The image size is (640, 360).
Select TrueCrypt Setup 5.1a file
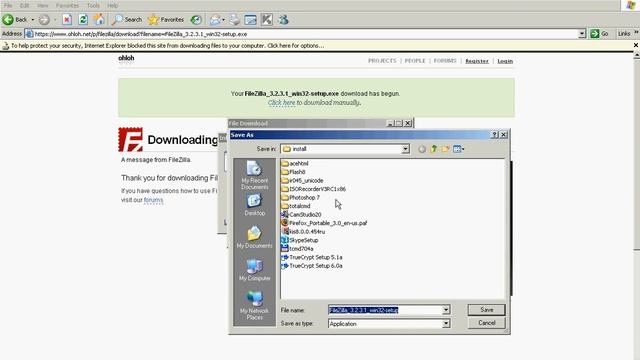pyautogui.click(x=312, y=258)
